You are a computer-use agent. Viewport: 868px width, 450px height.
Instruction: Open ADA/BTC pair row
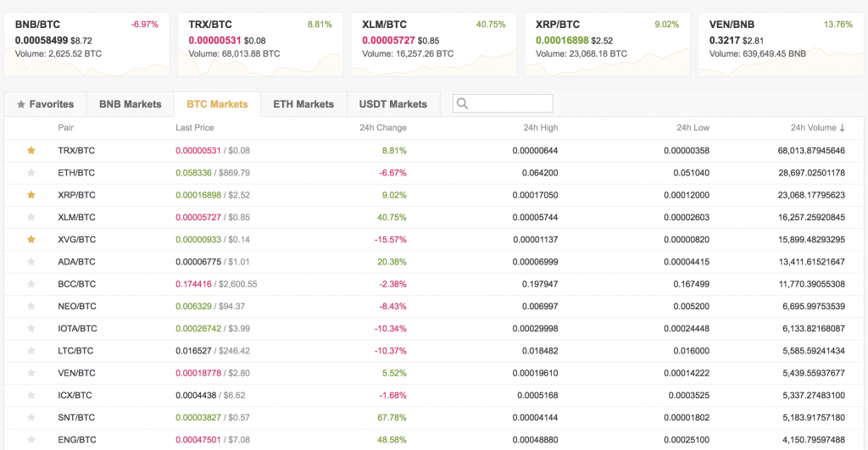click(434, 262)
